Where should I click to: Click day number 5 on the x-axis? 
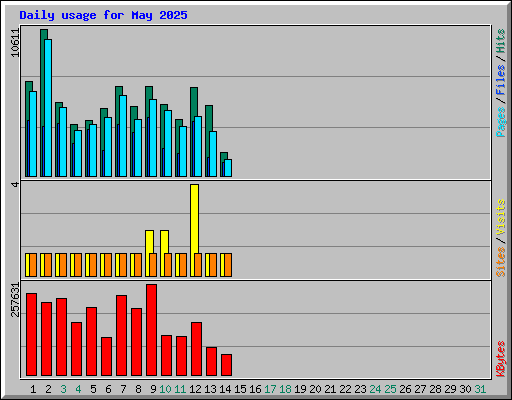click(x=93, y=389)
